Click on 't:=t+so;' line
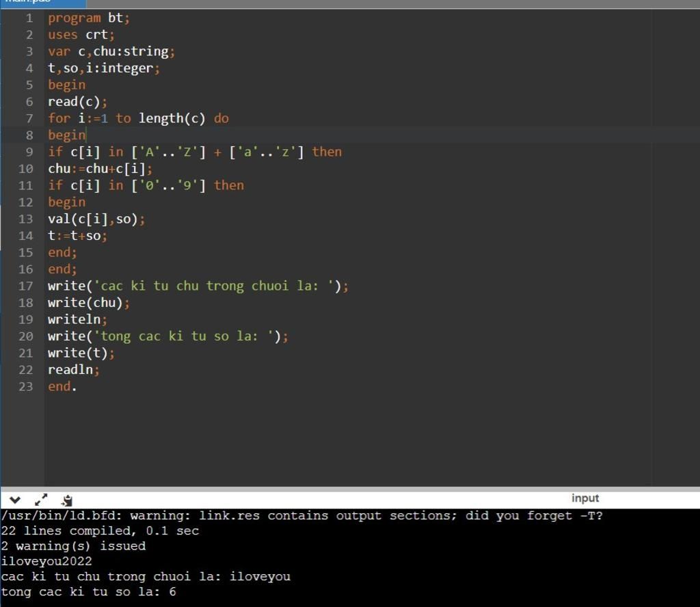The width and height of the screenshot is (700, 607). click(x=77, y=236)
